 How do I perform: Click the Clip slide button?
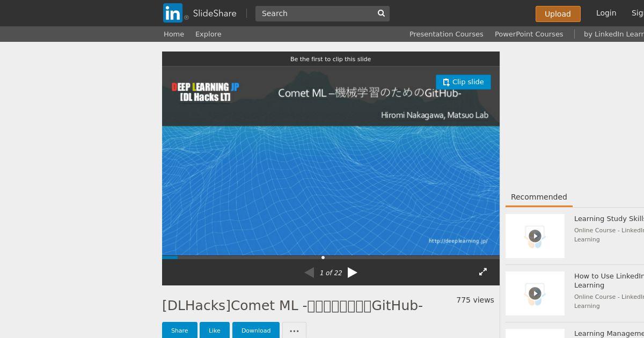pyautogui.click(x=463, y=82)
